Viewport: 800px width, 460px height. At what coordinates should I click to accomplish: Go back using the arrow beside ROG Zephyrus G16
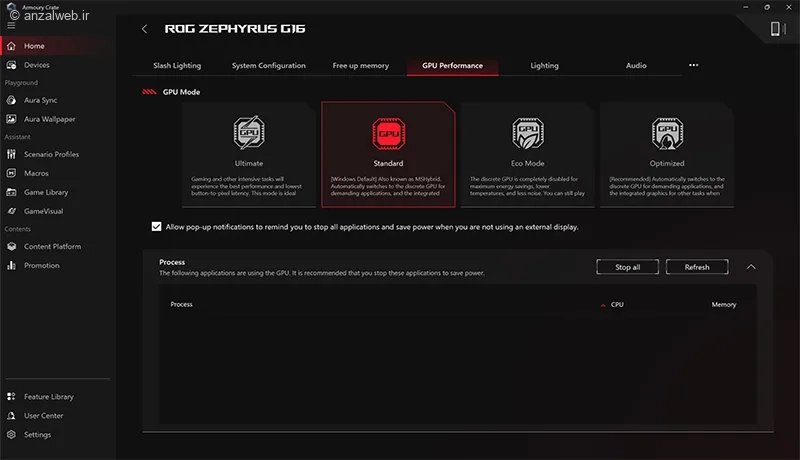pyautogui.click(x=144, y=29)
